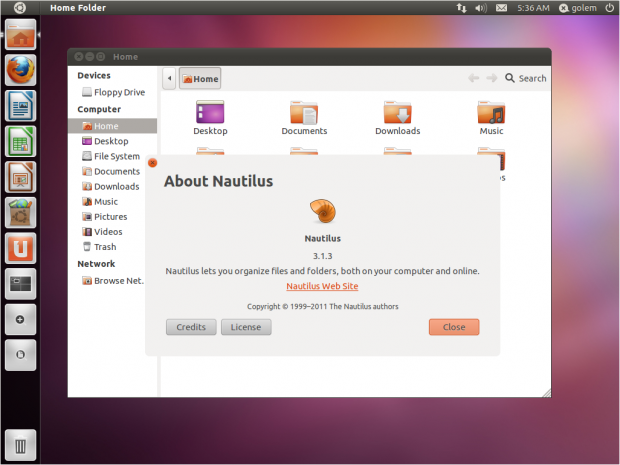Click the Home window title bar
Image resolution: width=620 pixels, height=465 pixels.
pos(309,57)
